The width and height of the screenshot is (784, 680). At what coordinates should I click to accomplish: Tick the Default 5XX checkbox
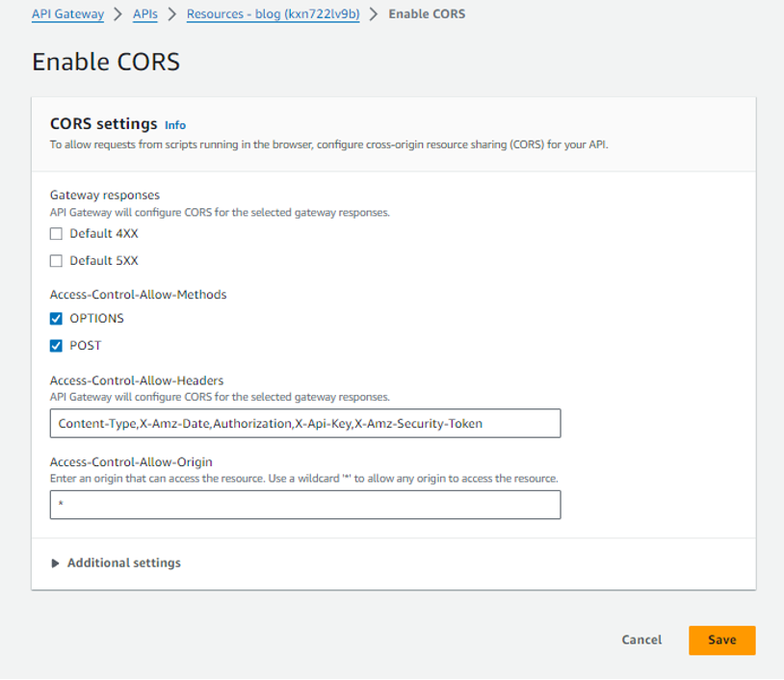click(x=56, y=261)
